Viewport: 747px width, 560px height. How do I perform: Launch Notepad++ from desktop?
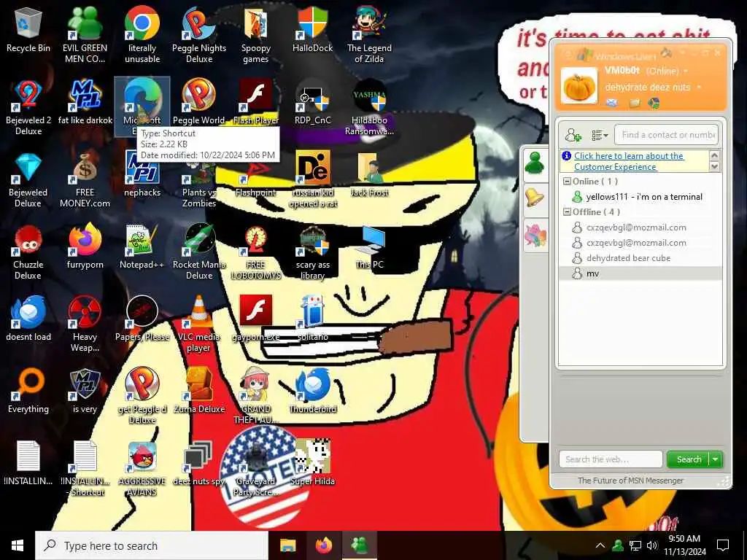[142, 246]
